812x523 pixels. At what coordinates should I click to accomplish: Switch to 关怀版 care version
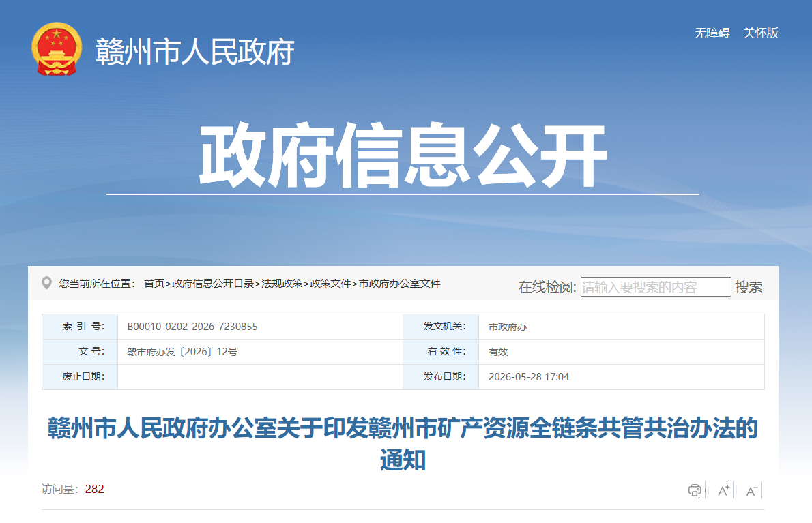coord(761,33)
